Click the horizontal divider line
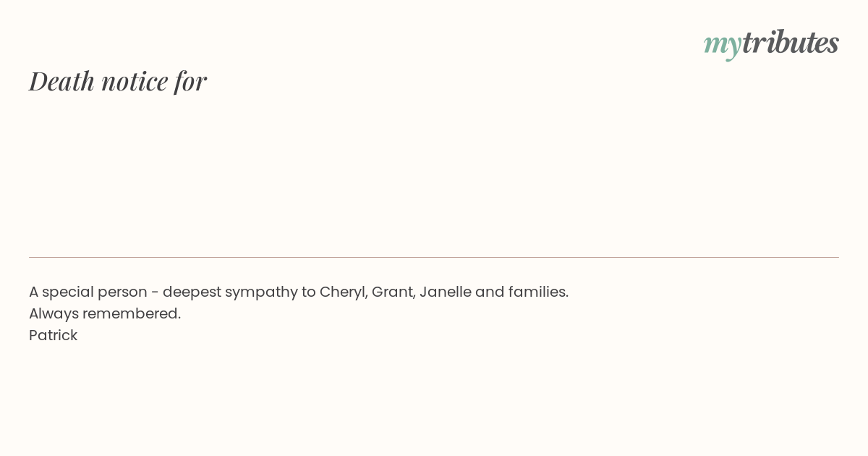Viewport: 868px width, 456px height. 434,257
